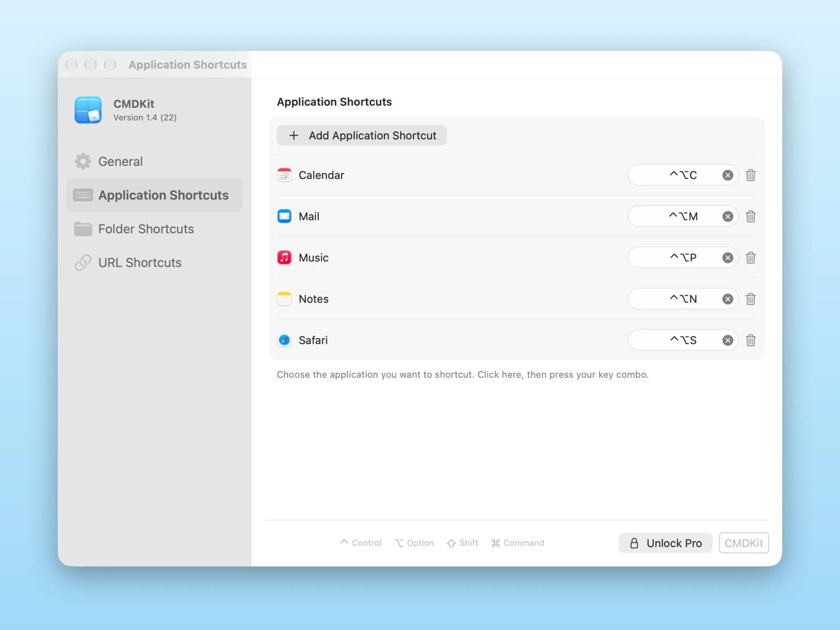The image size is (840, 630).
Task: Click the Unlock Pro button
Action: (665, 543)
